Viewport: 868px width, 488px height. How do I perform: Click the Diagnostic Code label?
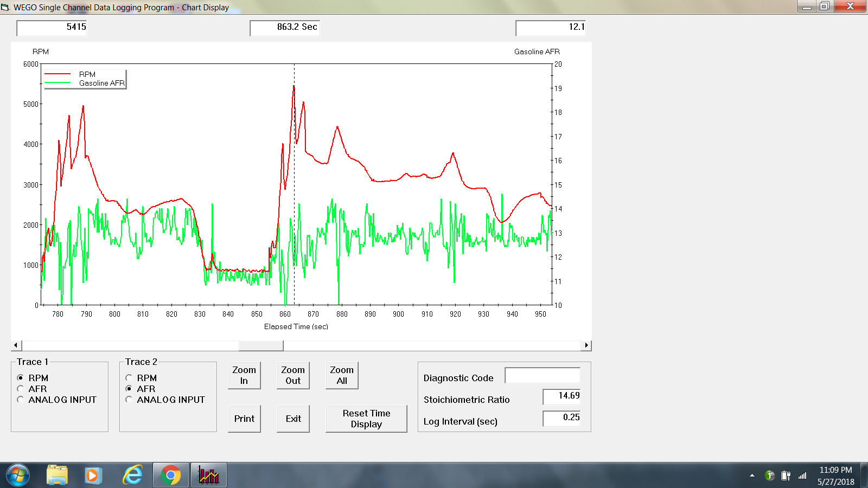pos(458,378)
